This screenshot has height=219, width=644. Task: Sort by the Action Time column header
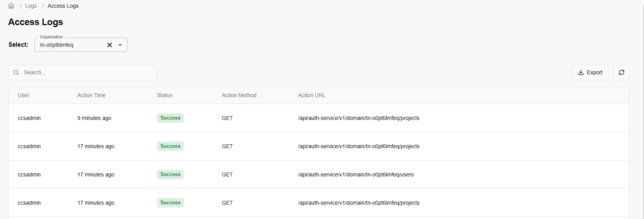tap(91, 95)
